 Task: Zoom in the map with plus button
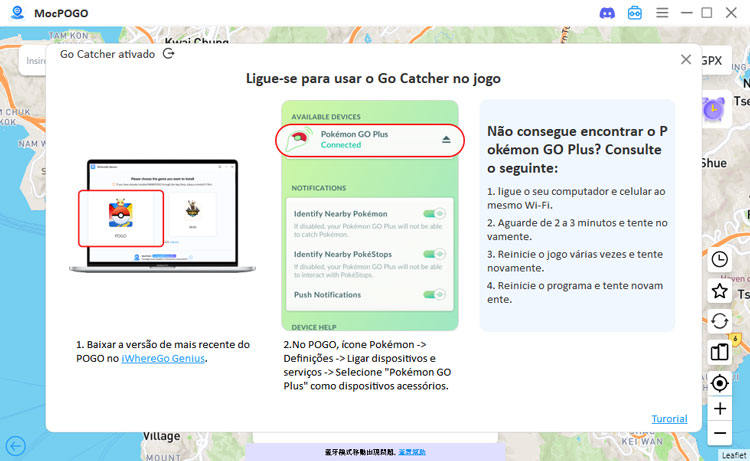pyautogui.click(x=719, y=408)
